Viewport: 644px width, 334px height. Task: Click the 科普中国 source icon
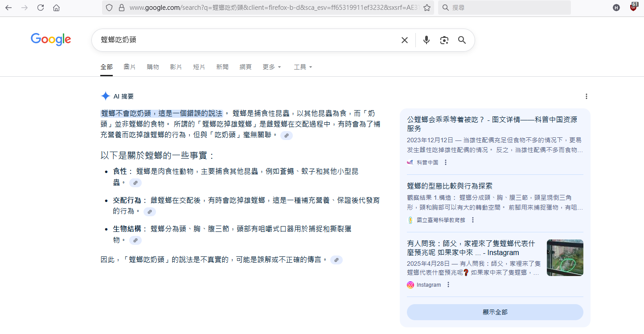[410, 162]
